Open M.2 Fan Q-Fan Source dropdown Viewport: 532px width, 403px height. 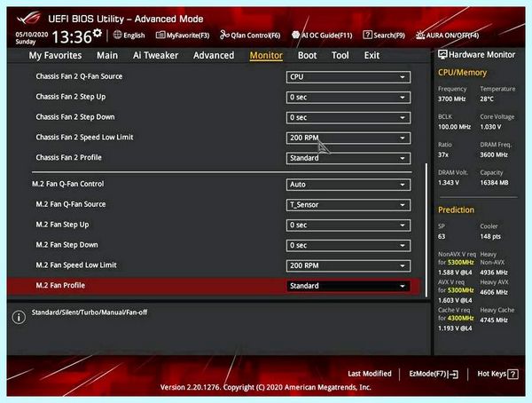pos(348,205)
